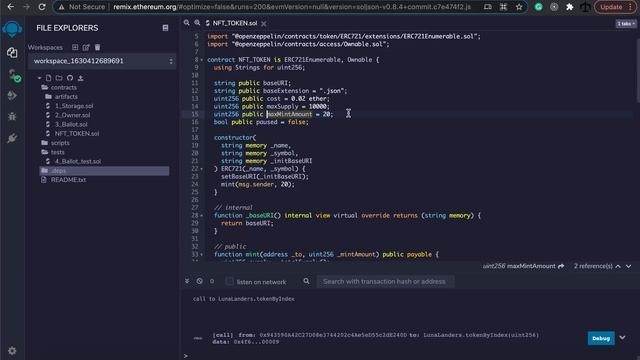This screenshot has width=640, height=360.
Task: Open file 4_Ballot_test.sol
Action: pos(78,161)
